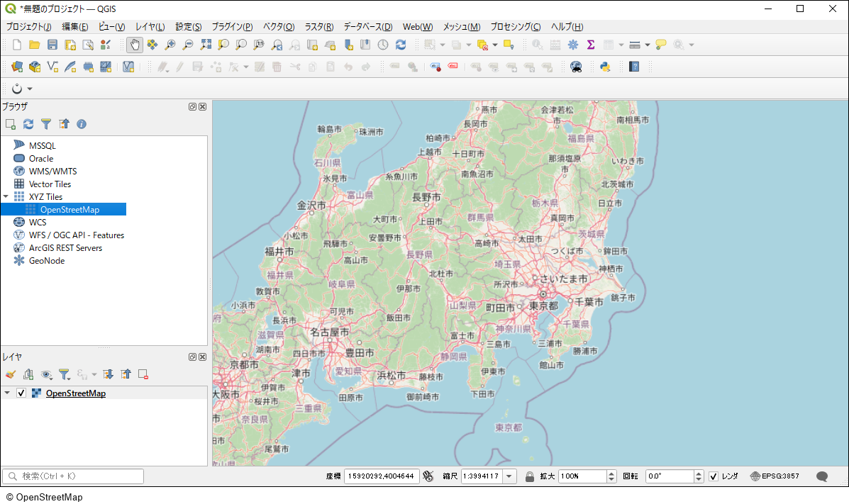
Task: Create a new project with the blank page icon
Action: pos(17,45)
